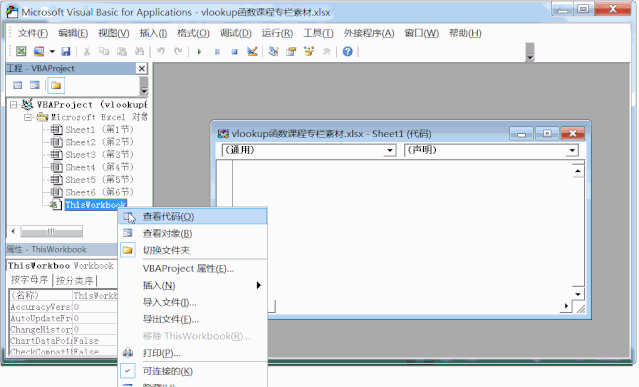Choose VBAProject 属性(E)... in context menu
Screen dimensions: 639x387
point(193,269)
